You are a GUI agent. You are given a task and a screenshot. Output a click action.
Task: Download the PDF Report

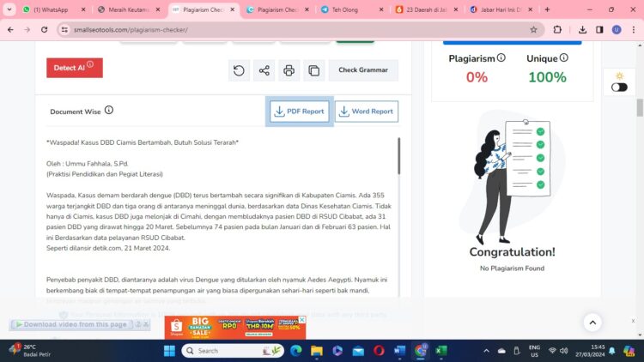tap(300, 112)
